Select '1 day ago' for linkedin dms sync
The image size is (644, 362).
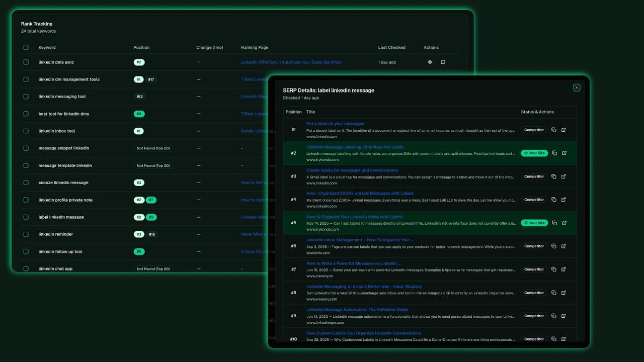click(x=387, y=62)
